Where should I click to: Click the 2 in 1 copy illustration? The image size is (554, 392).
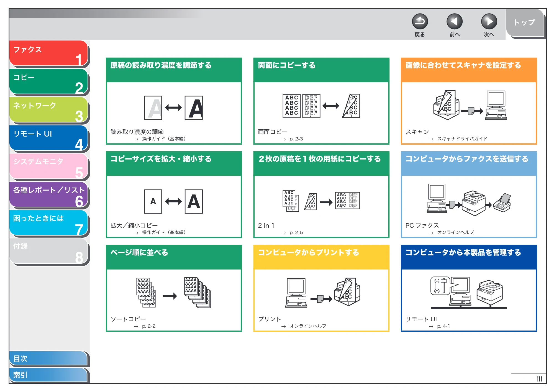[x=321, y=201]
